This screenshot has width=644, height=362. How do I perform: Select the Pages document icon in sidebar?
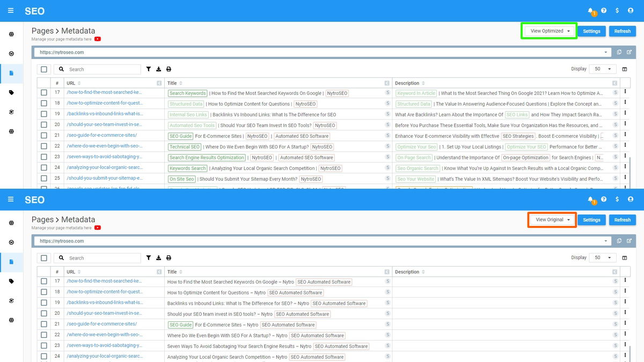[x=11, y=72]
